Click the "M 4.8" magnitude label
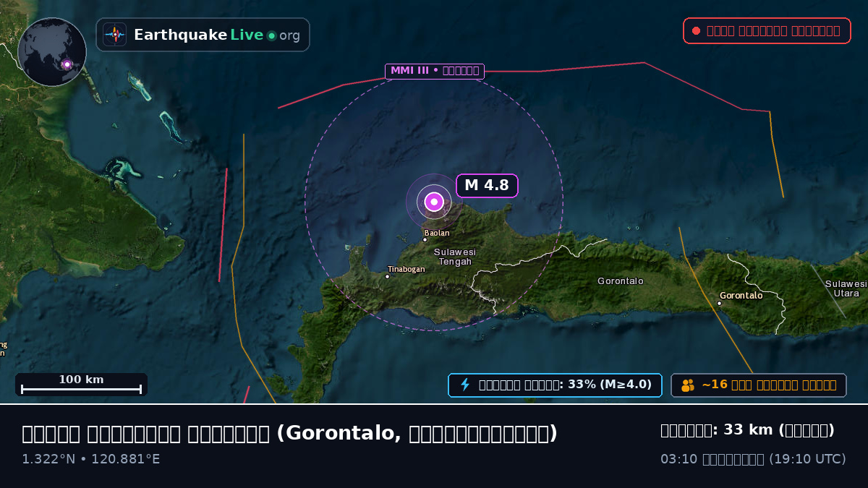The image size is (868, 488). [x=487, y=186]
